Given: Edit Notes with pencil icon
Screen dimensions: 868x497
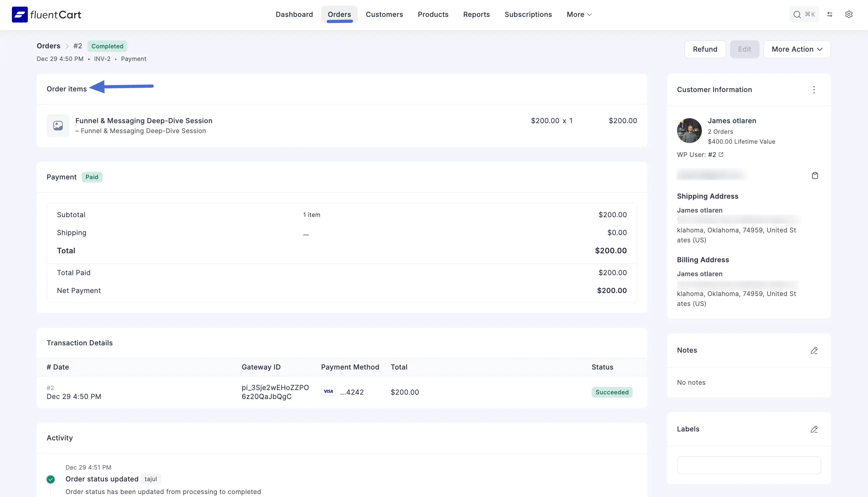Looking at the screenshot, I should click(x=814, y=350).
